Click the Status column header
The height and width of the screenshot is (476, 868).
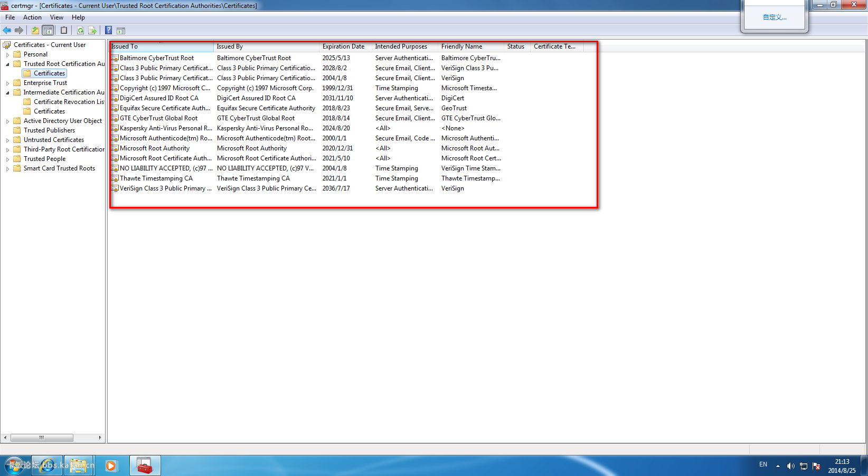click(x=517, y=46)
